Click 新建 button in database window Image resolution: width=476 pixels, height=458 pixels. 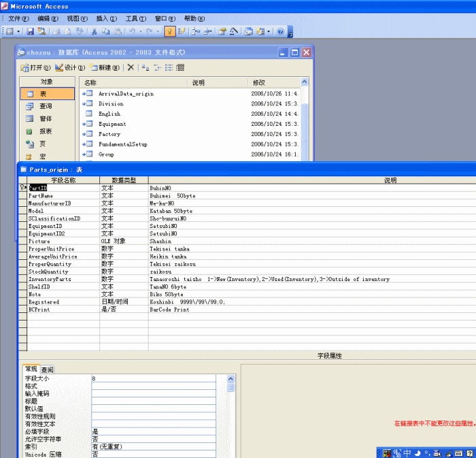105,67
